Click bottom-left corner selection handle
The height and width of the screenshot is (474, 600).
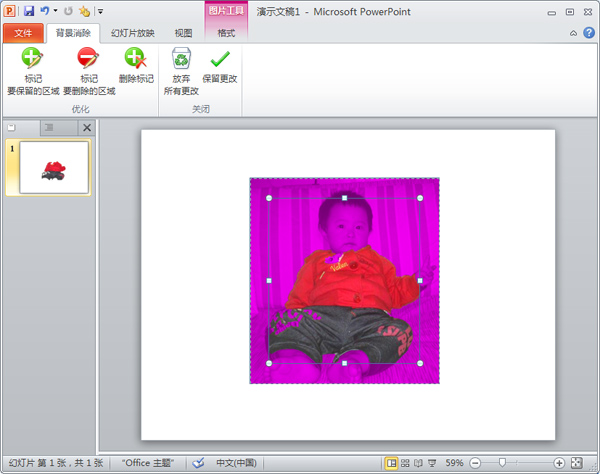(269, 363)
